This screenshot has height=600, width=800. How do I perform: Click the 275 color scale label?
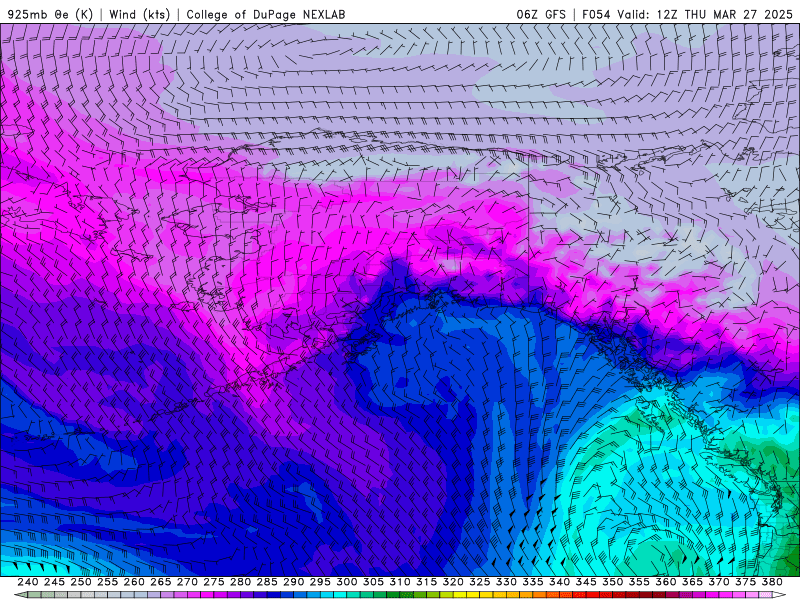[x=213, y=582]
